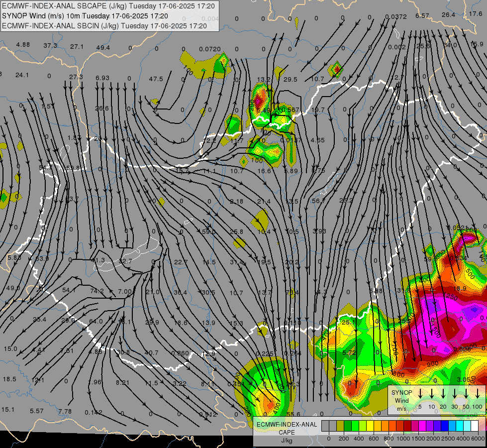Click the '25.2' value on the map
The width and height of the screenshot is (487, 448).
coord(346,201)
